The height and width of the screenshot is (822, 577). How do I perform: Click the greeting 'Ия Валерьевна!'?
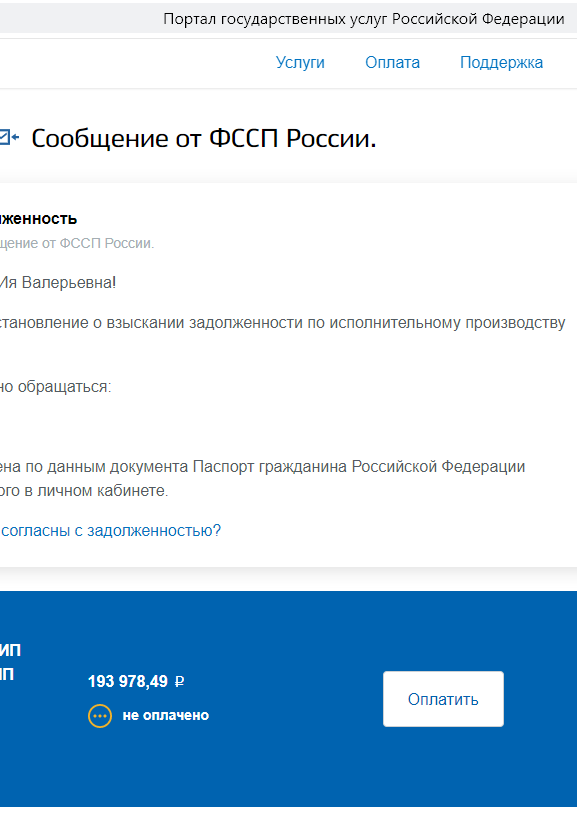pyautogui.click(x=58, y=283)
